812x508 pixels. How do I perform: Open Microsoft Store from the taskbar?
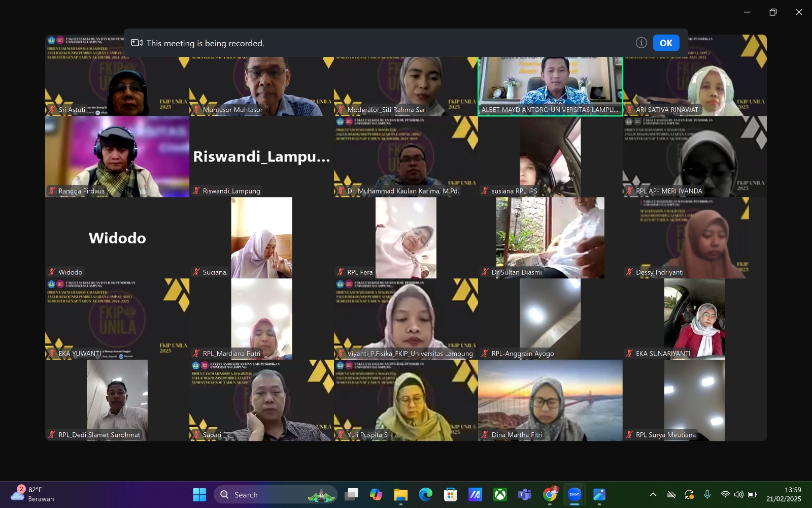[x=450, y=494]
